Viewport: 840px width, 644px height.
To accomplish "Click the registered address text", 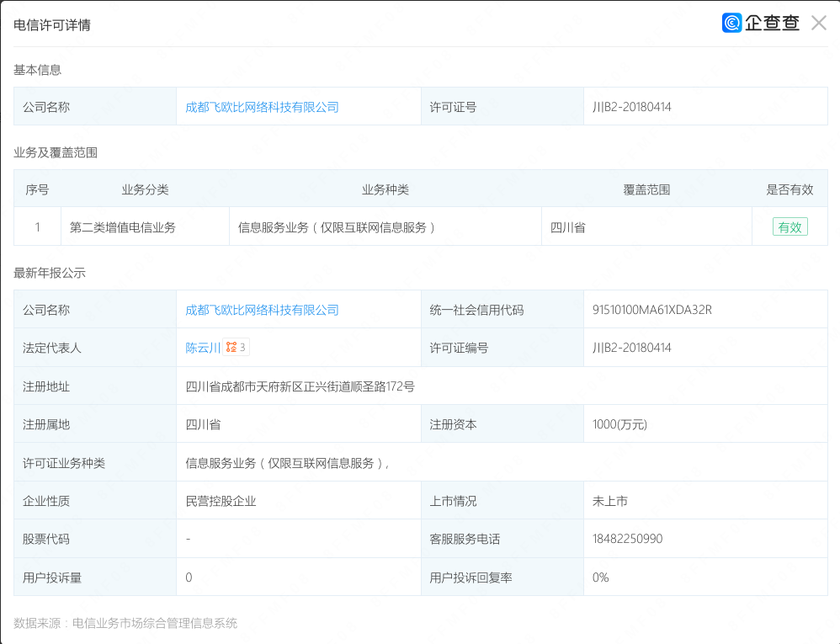I will pyautogui.click(x=300, y=386).
